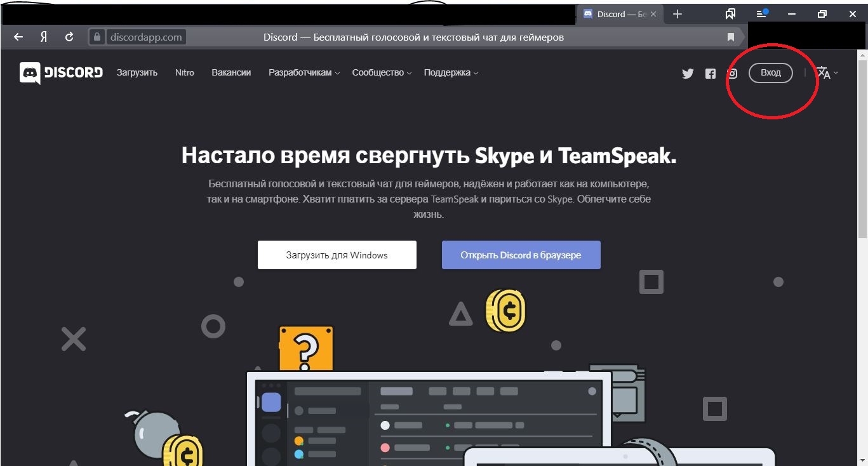Open the browser menu icon with blue dot
The height and width of the screenshot is (466, 868).
[x=762, y=13]
